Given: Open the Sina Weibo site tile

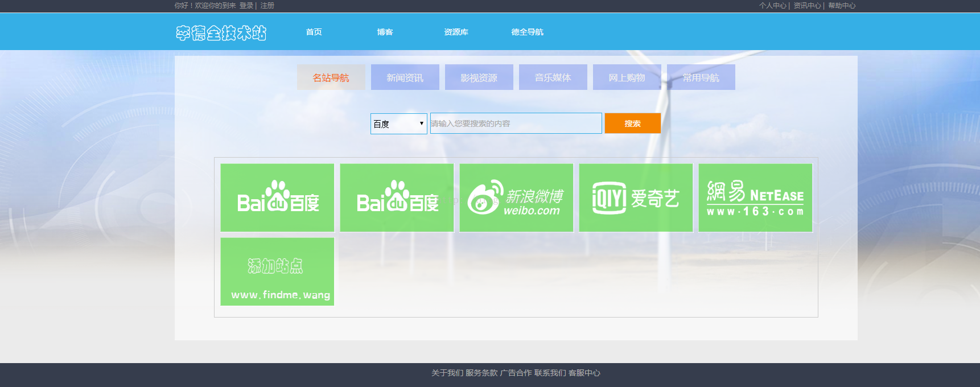Looking at the screenshot, I should pyautogui.click(x=516, y=197).
